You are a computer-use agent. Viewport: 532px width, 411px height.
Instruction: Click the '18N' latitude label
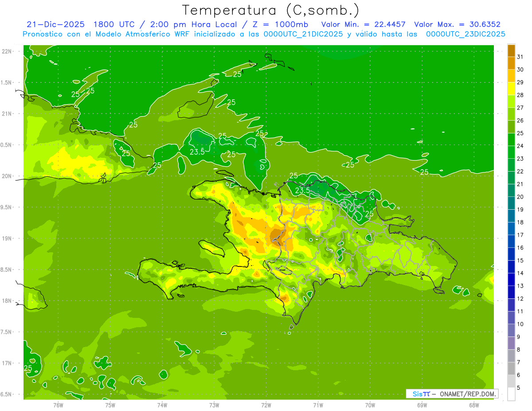coord(7,301)
